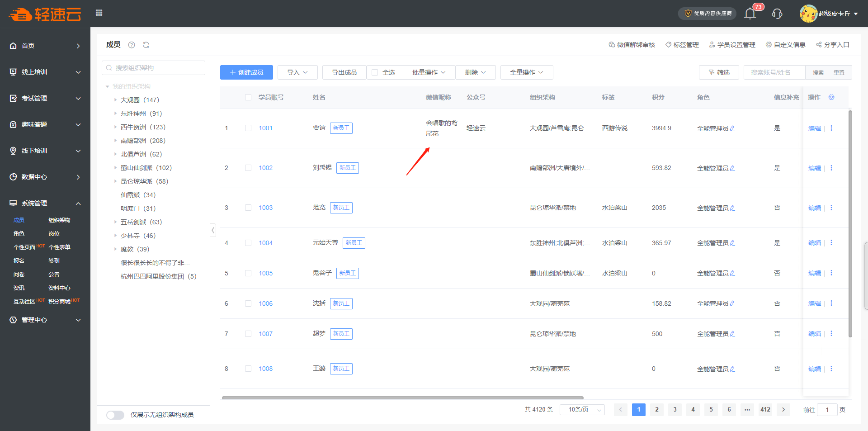Open 组织架构 in the sidebar submenu
This screenshot has width=868, height=431.
[59, 220]
